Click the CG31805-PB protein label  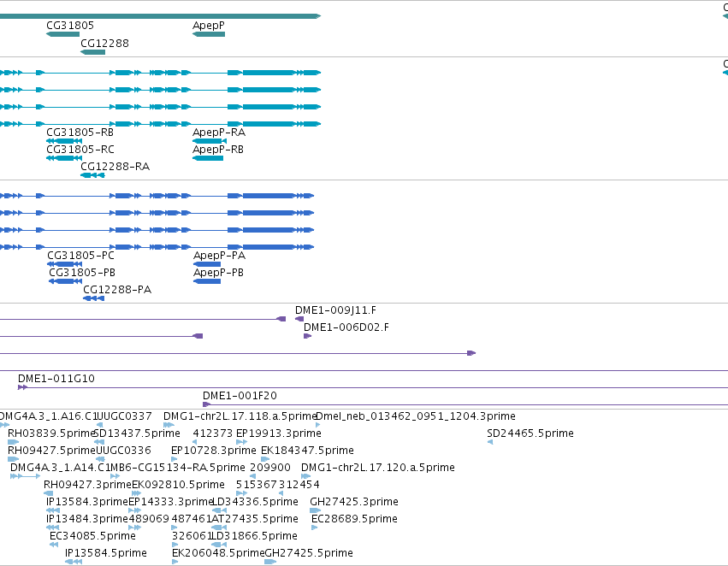point(82,273)
